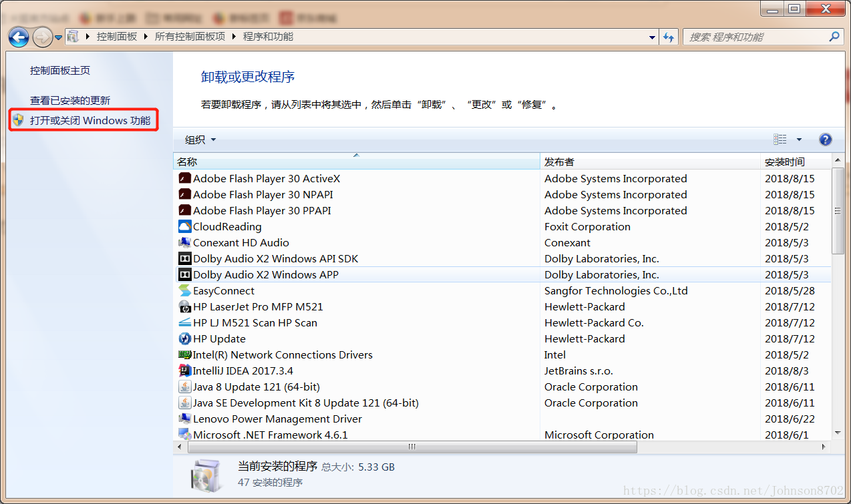Select 控制面板 in the breadcrumb

117,37
